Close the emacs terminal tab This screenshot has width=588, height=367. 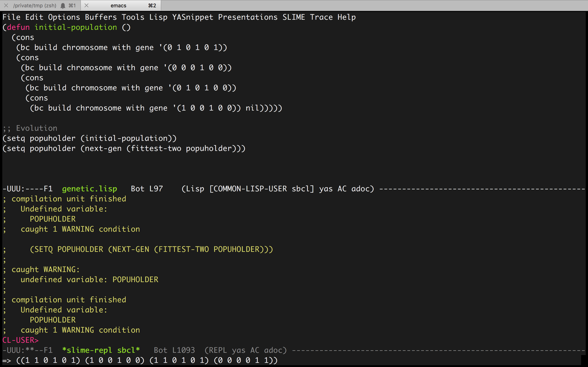(86, 5)
